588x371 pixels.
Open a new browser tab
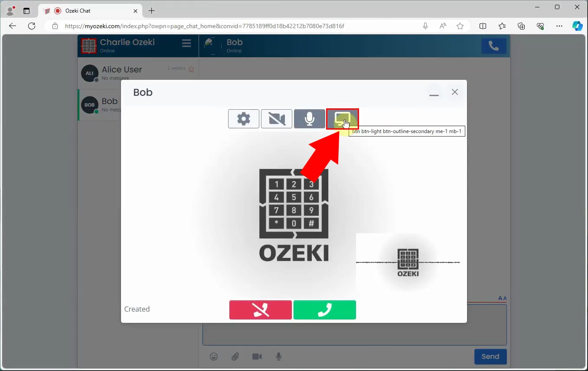click(x=151, y=11)
